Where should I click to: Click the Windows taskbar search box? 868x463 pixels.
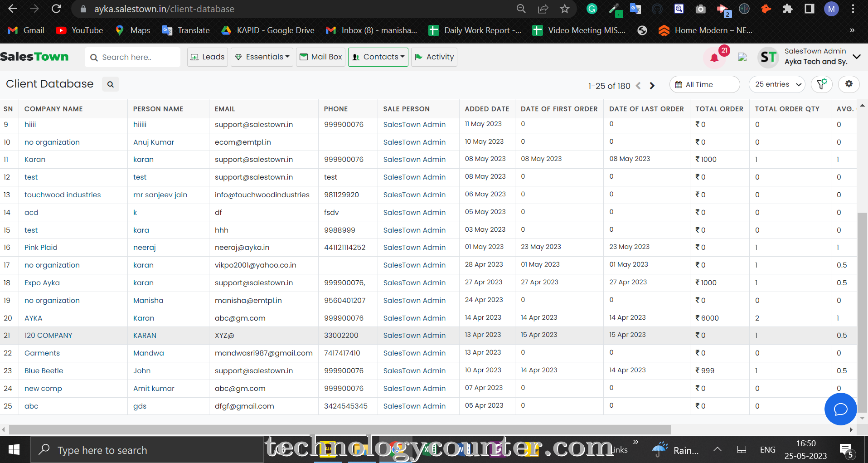point(147,450)
